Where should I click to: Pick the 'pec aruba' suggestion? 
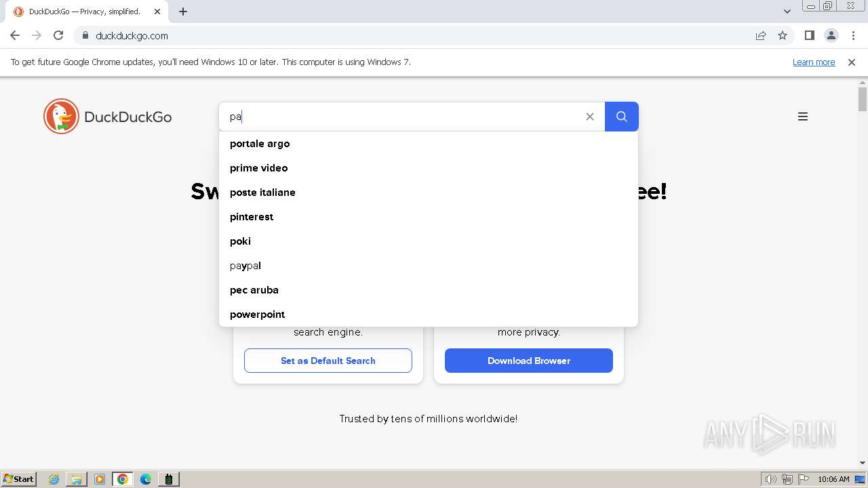(x=429, y=290)
